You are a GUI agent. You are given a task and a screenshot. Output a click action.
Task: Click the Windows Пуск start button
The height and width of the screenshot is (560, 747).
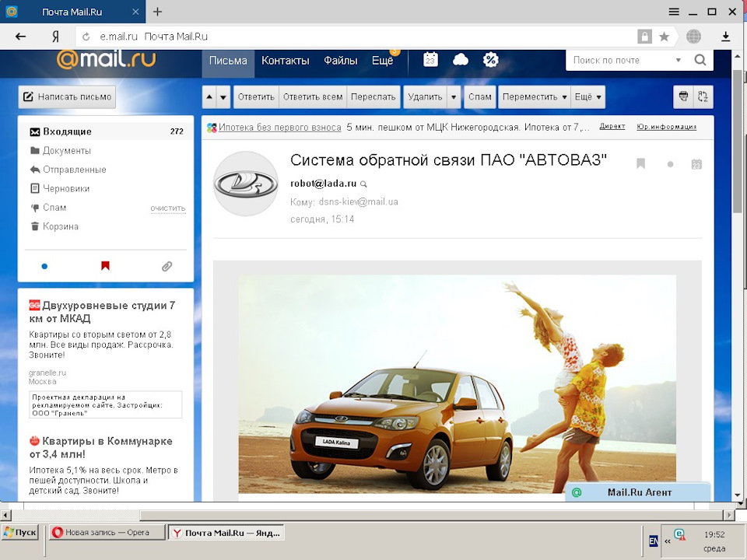point(20,532)
